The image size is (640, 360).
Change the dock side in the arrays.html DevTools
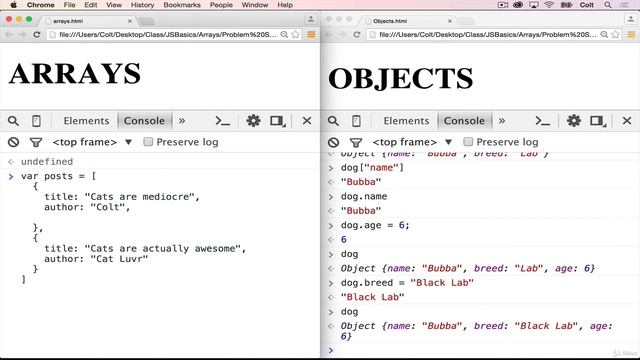tap(278, 121)
